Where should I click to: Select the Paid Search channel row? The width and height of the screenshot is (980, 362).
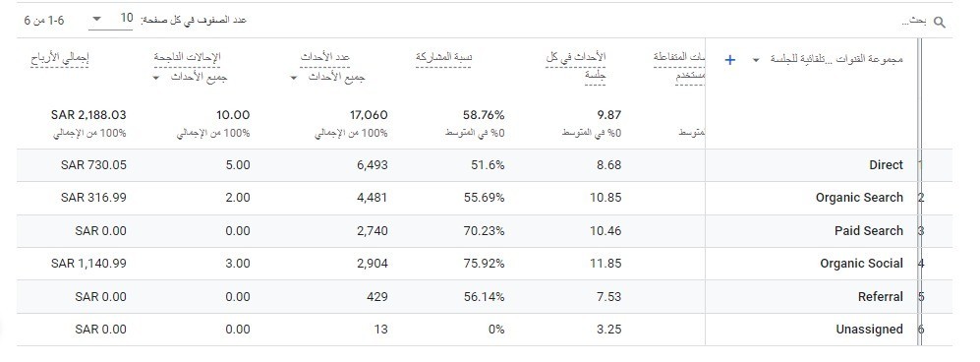485,231
